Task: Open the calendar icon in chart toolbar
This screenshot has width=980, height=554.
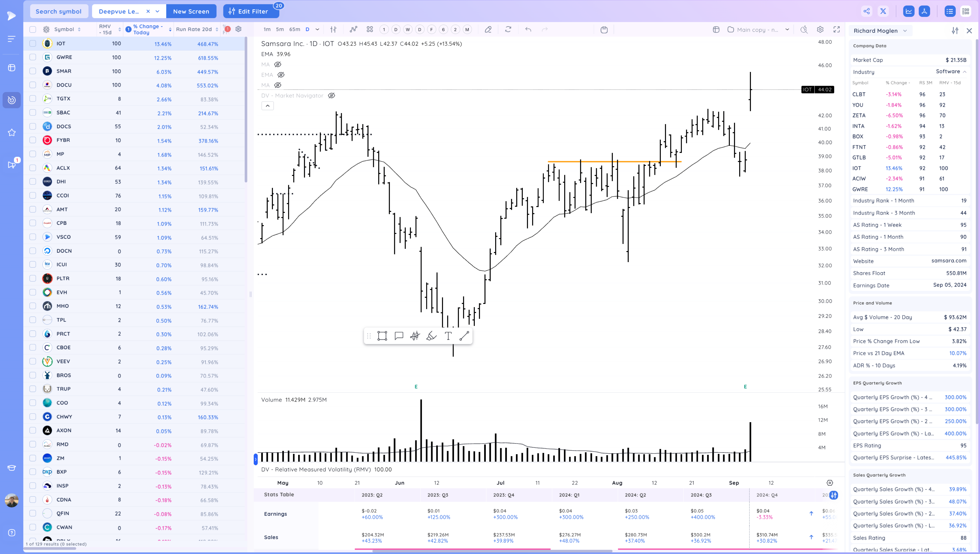Action: pyautogui.click(x=604, y=30)
